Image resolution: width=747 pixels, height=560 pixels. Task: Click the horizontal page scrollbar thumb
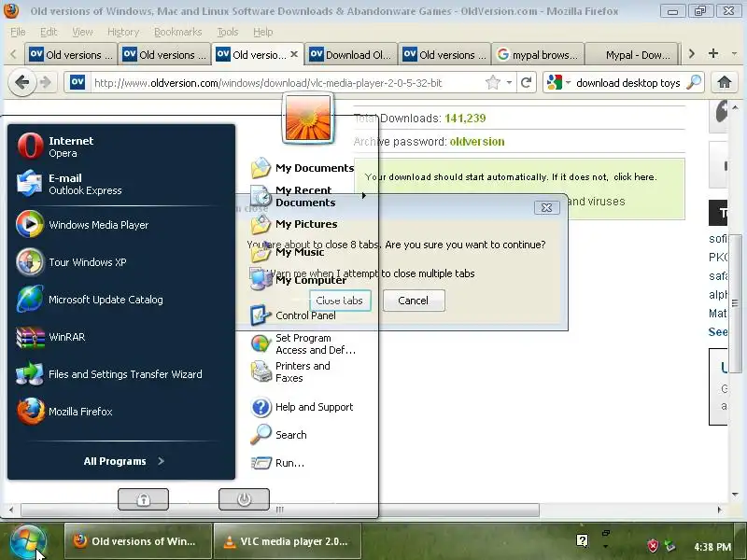click(279, 510)
